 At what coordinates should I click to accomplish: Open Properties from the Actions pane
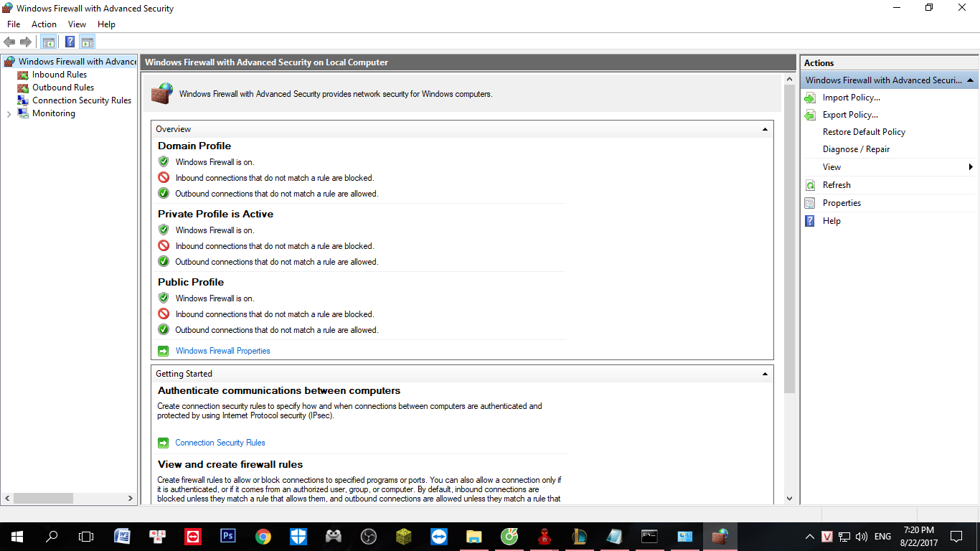[842, 203]
